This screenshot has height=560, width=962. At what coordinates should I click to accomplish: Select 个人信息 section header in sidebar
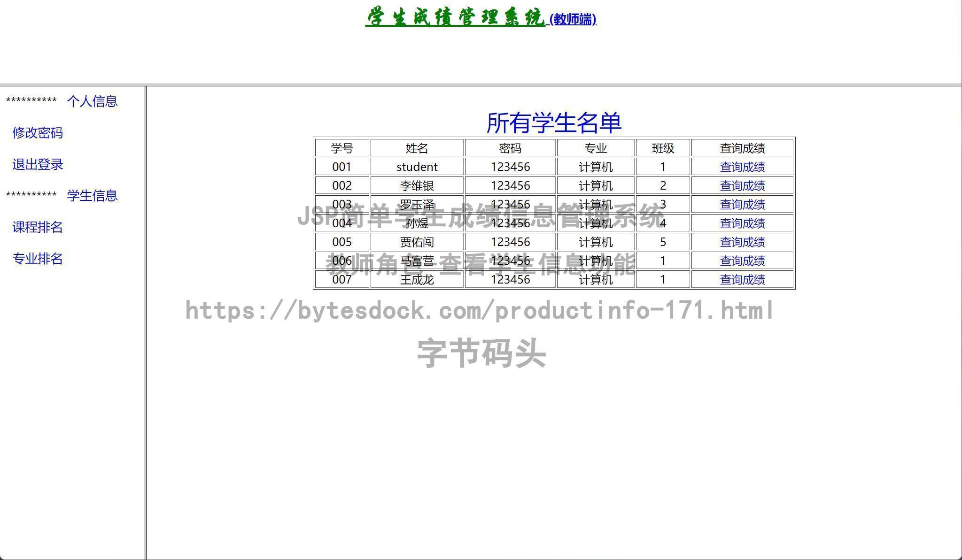coord(93,101)
